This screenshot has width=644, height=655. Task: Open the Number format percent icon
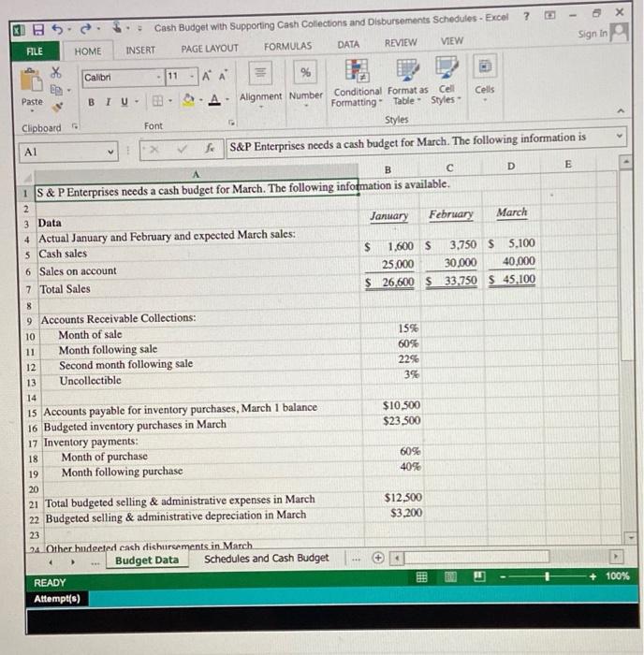(305, 73)
